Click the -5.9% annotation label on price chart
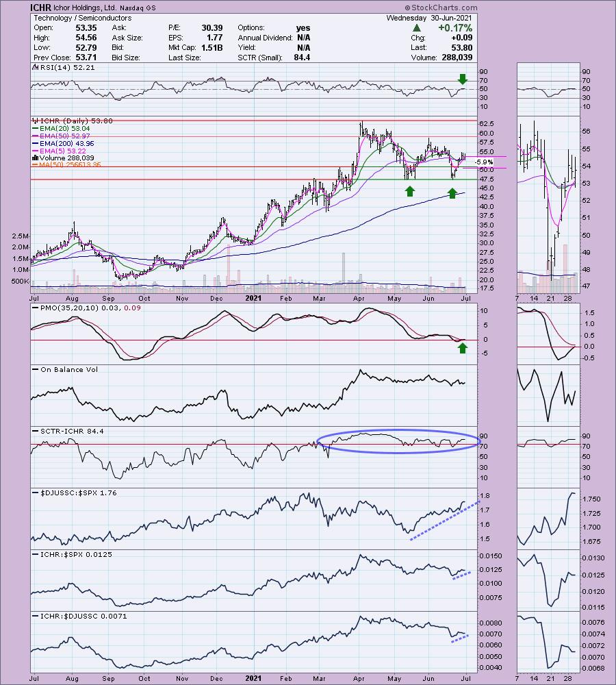This screenshot has width=616, height=685. [484, 162]
